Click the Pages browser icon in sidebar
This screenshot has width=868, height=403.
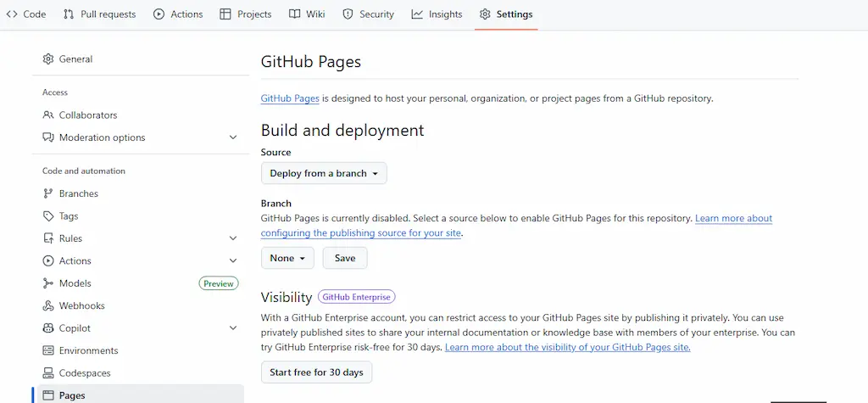[x=48, y=395]
